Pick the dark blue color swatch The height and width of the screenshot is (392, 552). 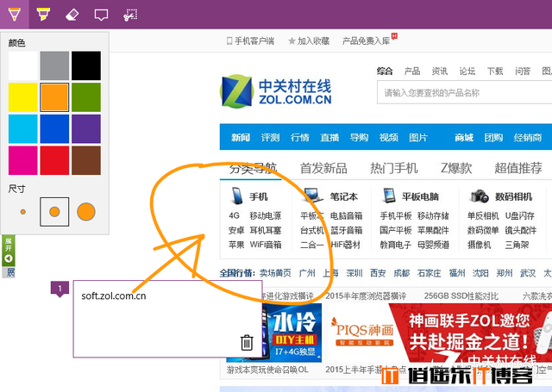pos(54,129)
